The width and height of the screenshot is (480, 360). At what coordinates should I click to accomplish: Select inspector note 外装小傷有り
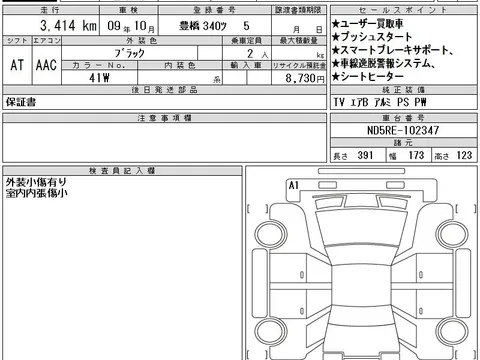tap(36, 182)
